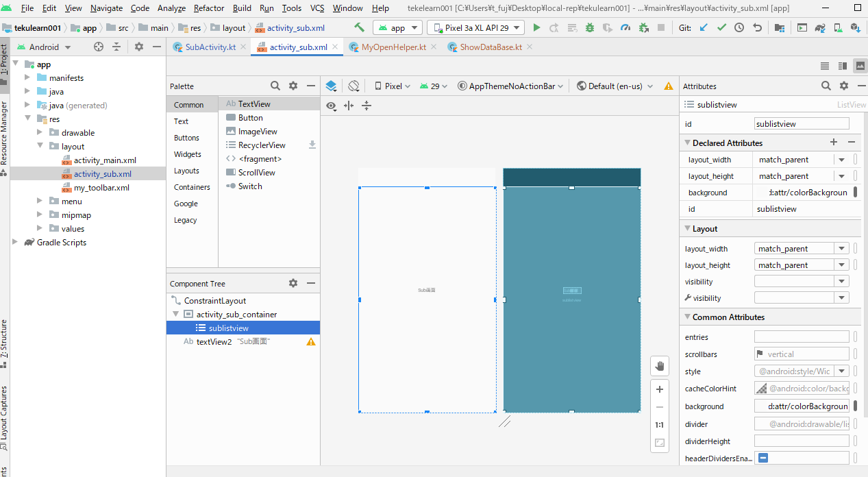Screen dimensions: 868x477
Task: Select RecyclerView in palette
Action: (262, 145)
